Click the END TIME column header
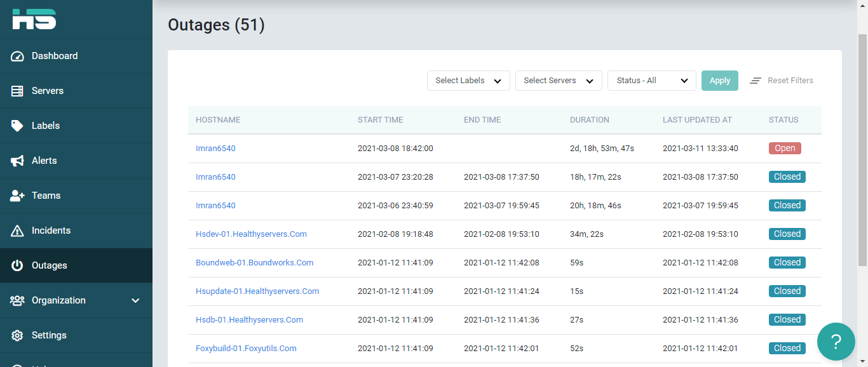The width and height of the screenshot is (868, 367). [482, 120]
